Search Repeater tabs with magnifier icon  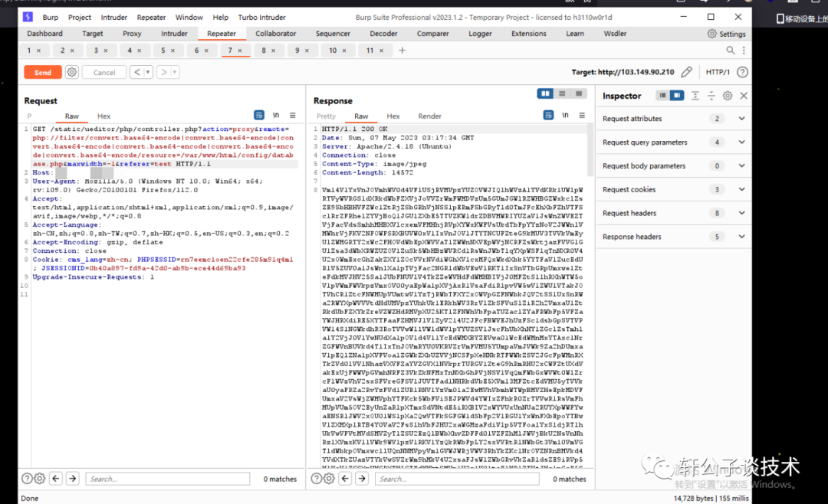pyautogui.click(x=731, y=50)
